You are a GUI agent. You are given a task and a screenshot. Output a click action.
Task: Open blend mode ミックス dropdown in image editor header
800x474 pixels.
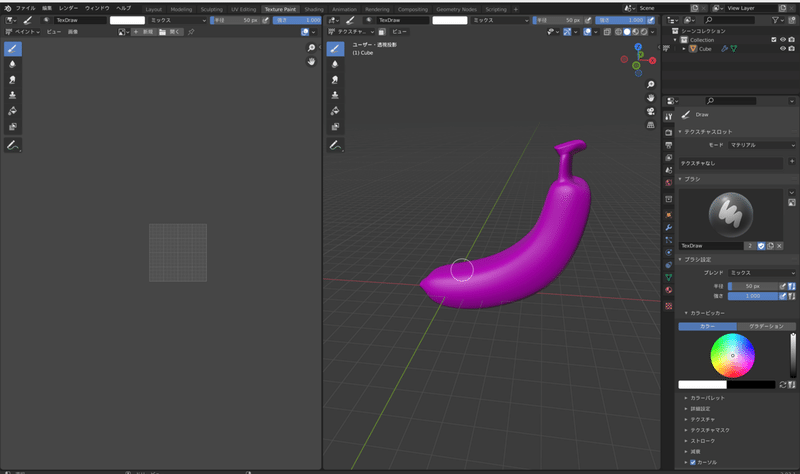[x=179, y=20]
